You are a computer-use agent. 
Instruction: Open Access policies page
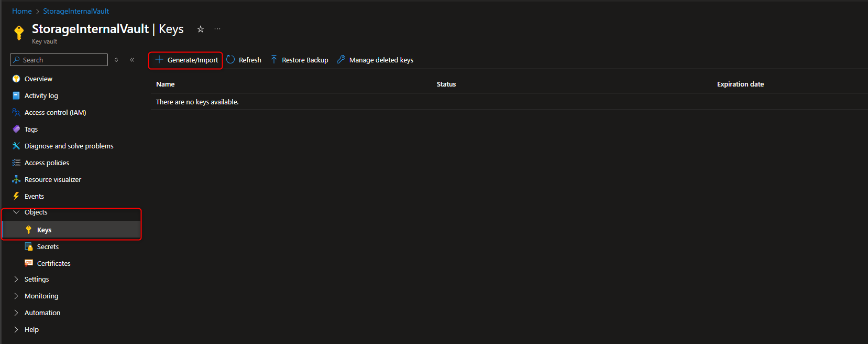47,163
